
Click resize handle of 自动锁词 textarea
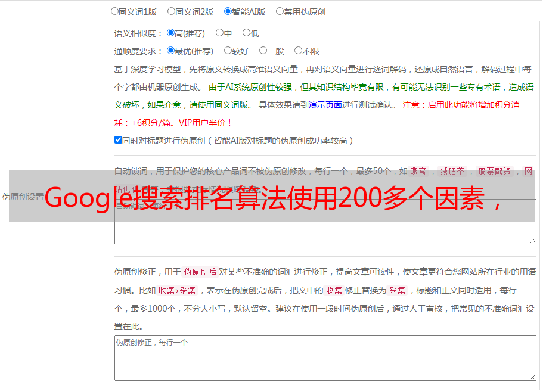[x=533, y=241]
